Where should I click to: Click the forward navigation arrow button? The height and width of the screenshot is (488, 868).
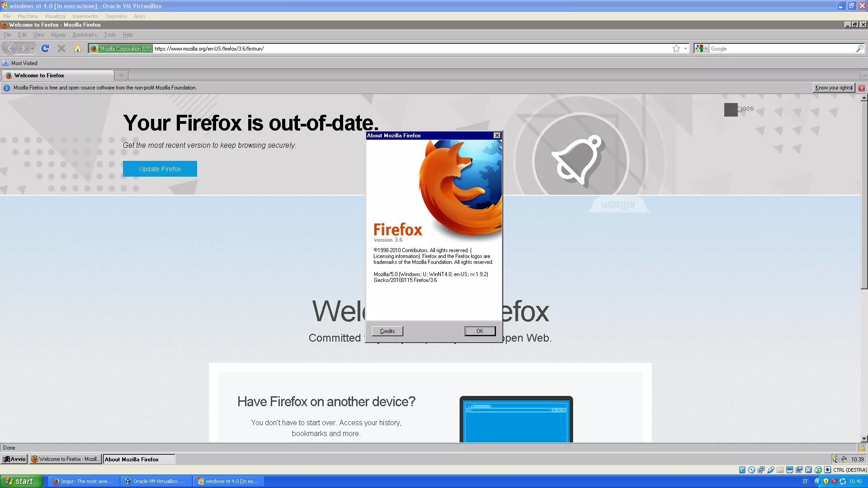point(23,48)
